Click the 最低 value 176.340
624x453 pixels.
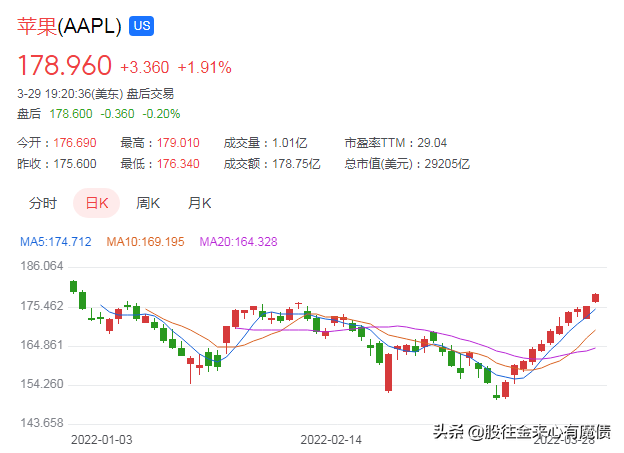click(178, 164)
